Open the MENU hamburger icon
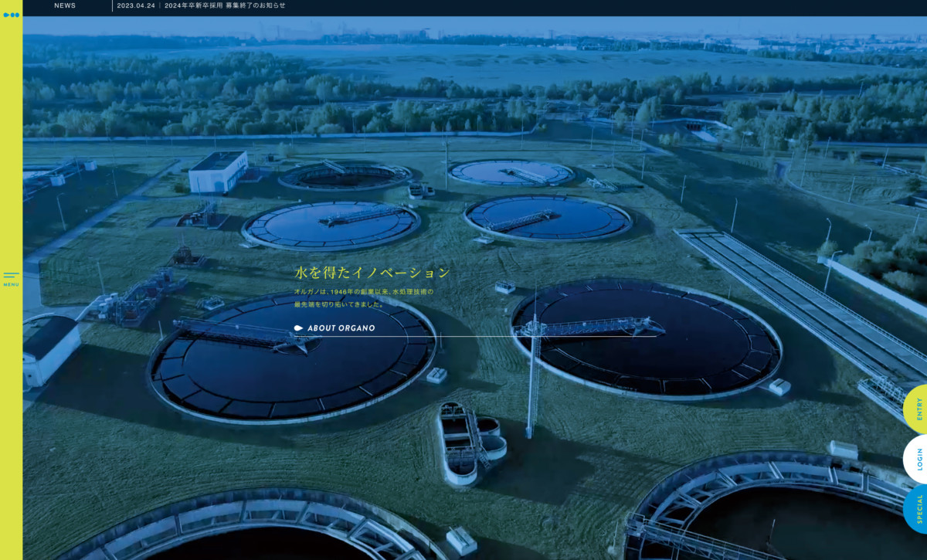This screenshot has height=560, width=927. click(11, 279)
